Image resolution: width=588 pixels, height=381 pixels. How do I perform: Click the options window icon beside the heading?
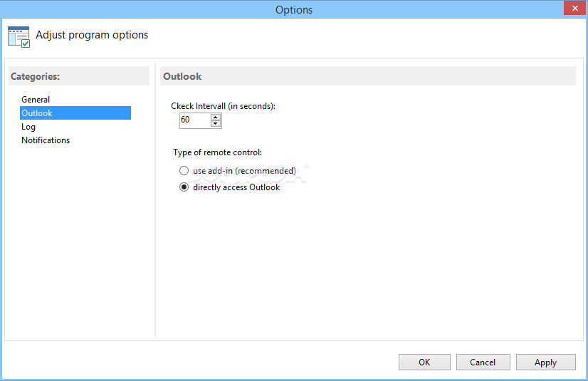pos(19,37)
